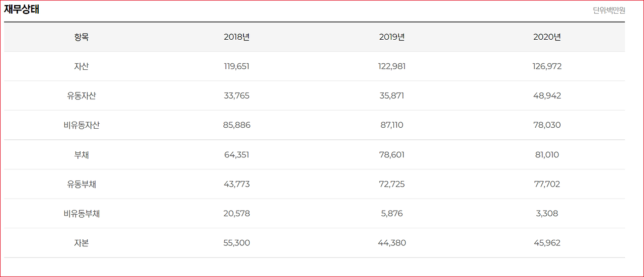644x277 pixels.
Task: Click the 단위:백만원 unit label
Action: pos(609,10)
